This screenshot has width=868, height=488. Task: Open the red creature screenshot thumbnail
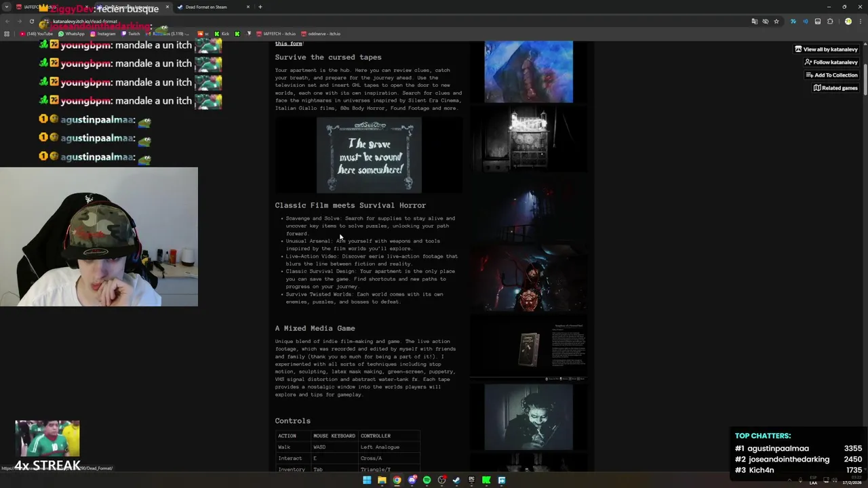tap(528, 280)
